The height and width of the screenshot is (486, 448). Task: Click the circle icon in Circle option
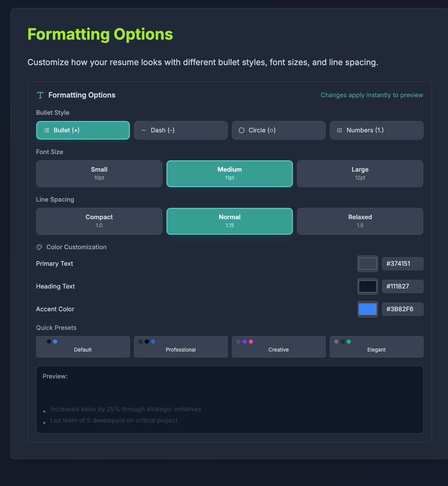(x=242, y=130)
